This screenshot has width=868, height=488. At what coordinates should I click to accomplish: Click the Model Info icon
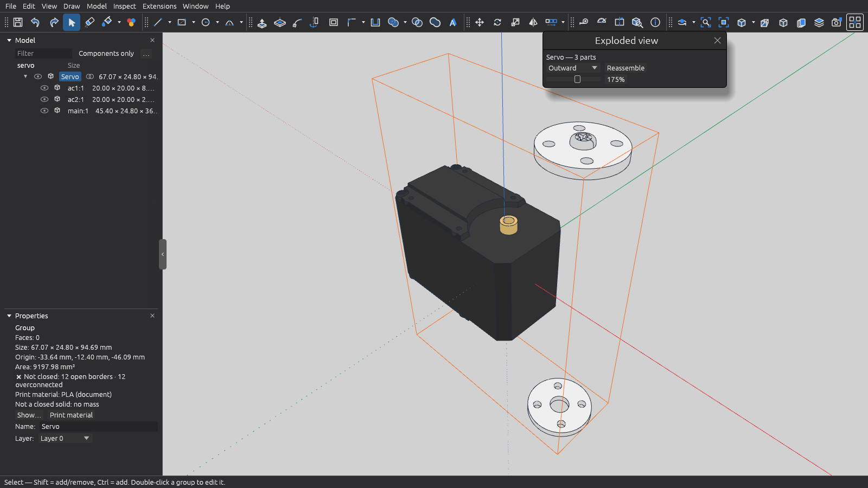tap(655, 22)
